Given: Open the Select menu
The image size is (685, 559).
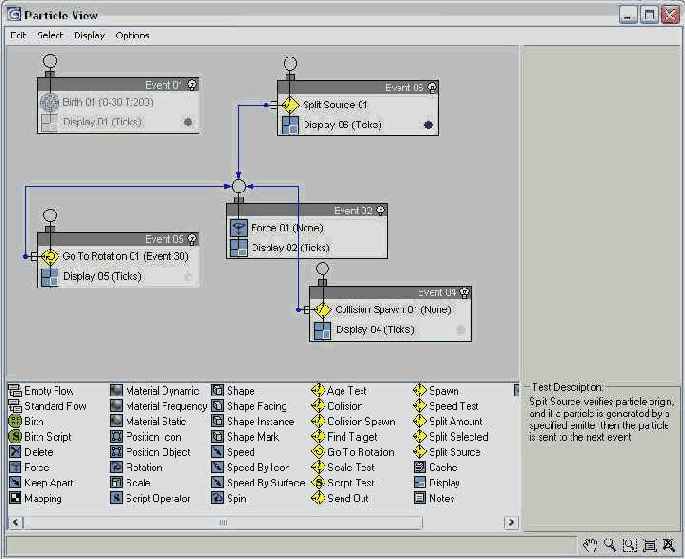Looking at the screenshot, I should tap(50, 35).
